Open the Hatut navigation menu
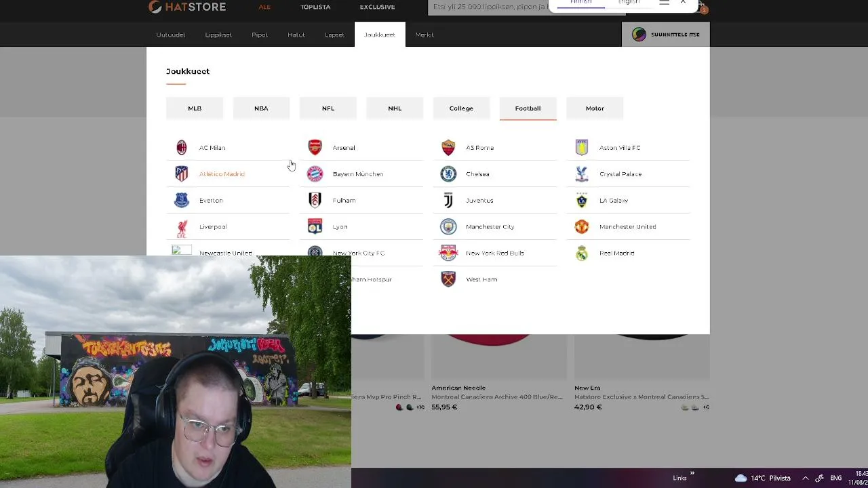 click(x=296, y=35)
